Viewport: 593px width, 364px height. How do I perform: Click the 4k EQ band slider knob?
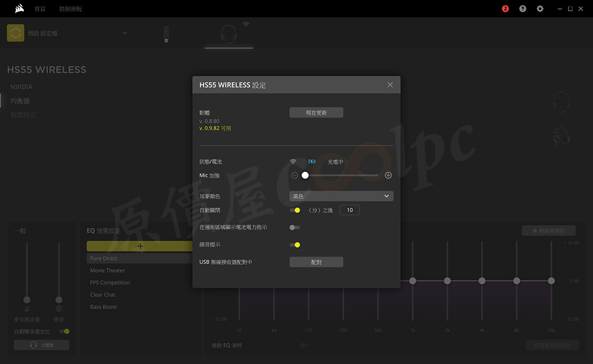tap(482, 281)
